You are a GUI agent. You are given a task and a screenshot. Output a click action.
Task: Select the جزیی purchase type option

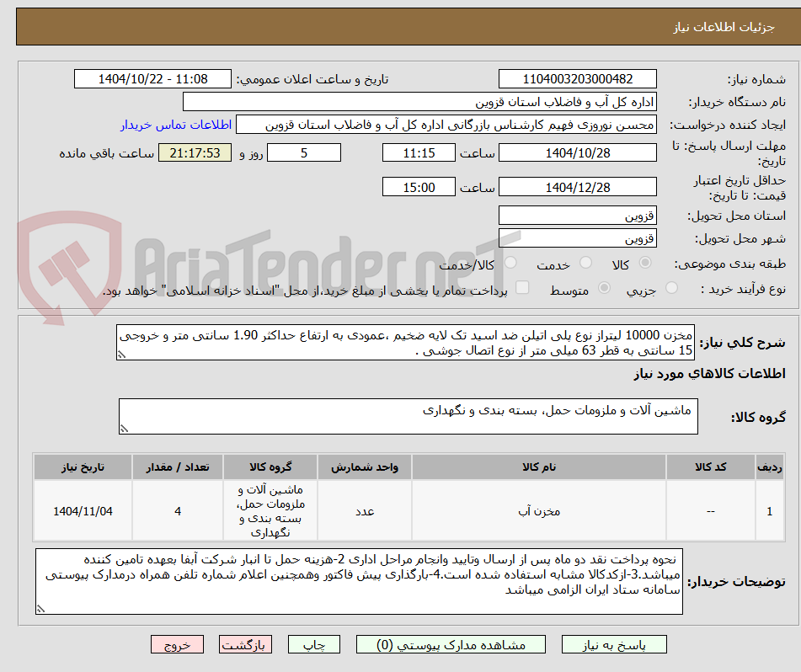tap(671, 287)
